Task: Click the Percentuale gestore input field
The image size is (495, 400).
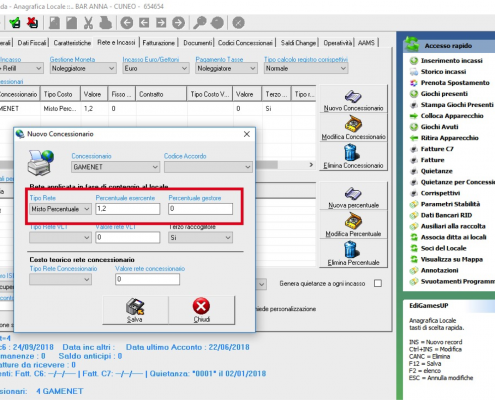Action: tap(200, 209)
